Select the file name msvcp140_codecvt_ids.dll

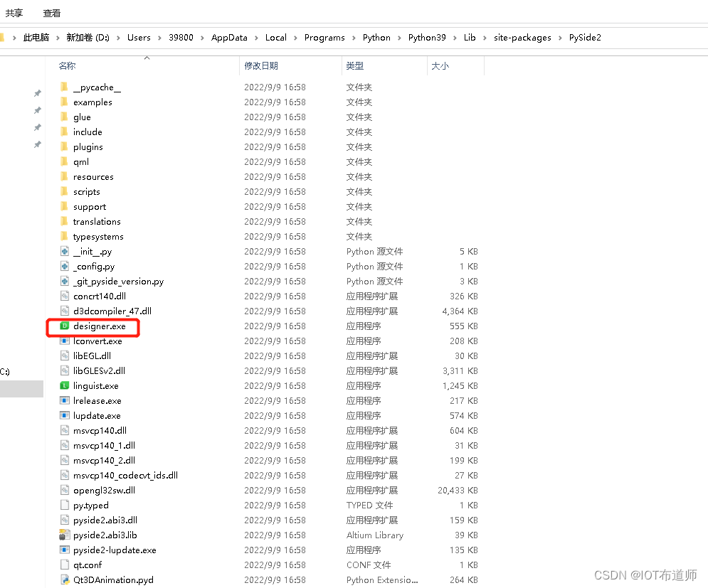[x=125, y=475]
